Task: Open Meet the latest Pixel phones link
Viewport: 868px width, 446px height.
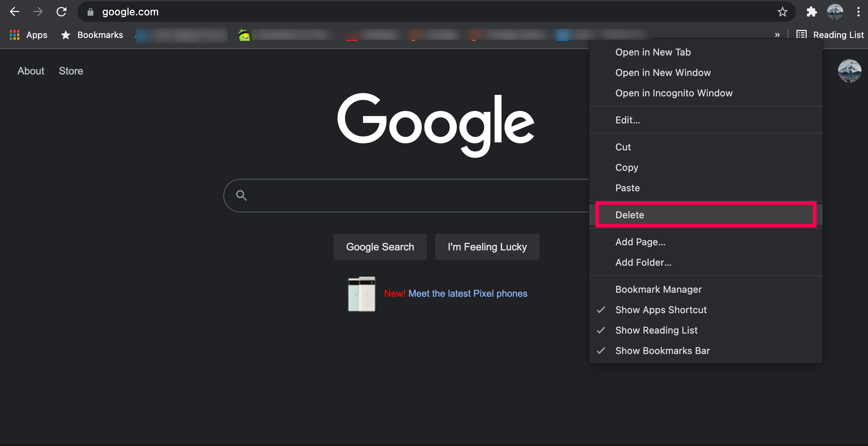Action: [468, 293]
